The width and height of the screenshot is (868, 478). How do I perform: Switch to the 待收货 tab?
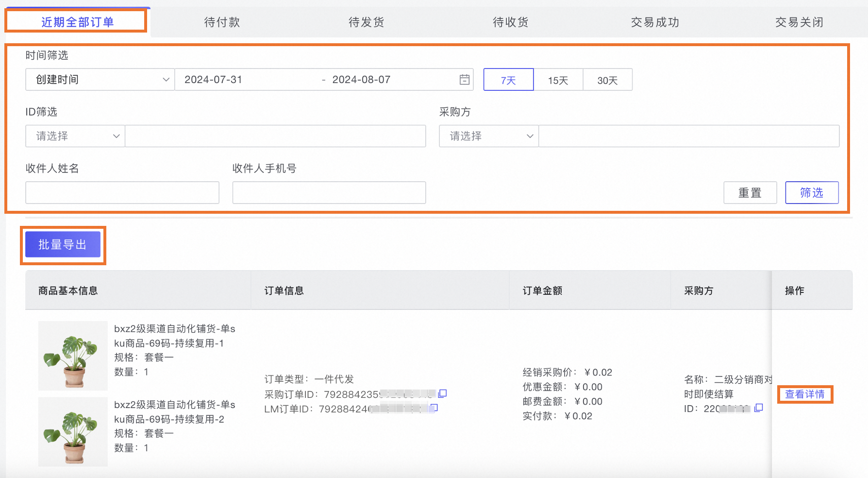[510, 22]
